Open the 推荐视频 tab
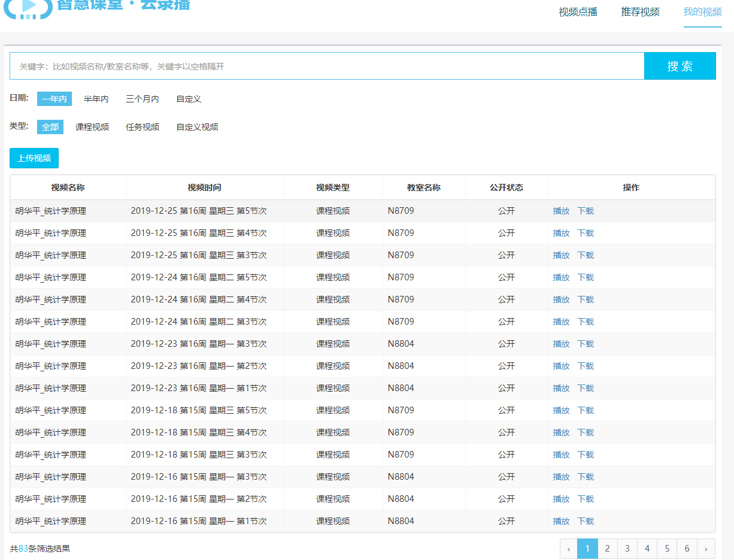734x560 pixels. click(x=640, y=12)
